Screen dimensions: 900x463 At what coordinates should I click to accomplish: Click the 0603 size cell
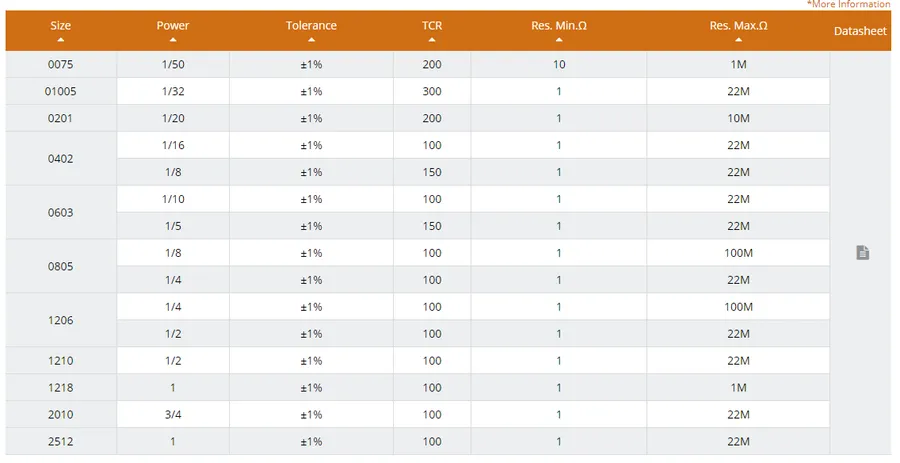(61, 213)
